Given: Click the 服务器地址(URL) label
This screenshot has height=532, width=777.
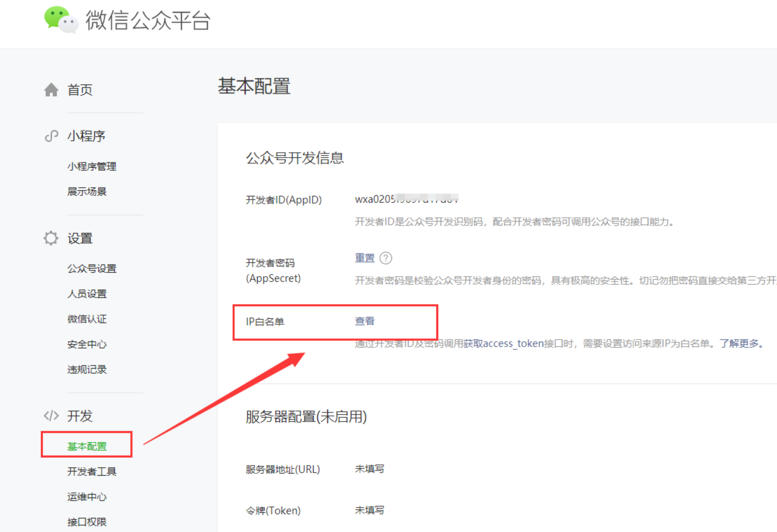Looking at the screenshot, I should pyautogui.click(x=283, y=469).
